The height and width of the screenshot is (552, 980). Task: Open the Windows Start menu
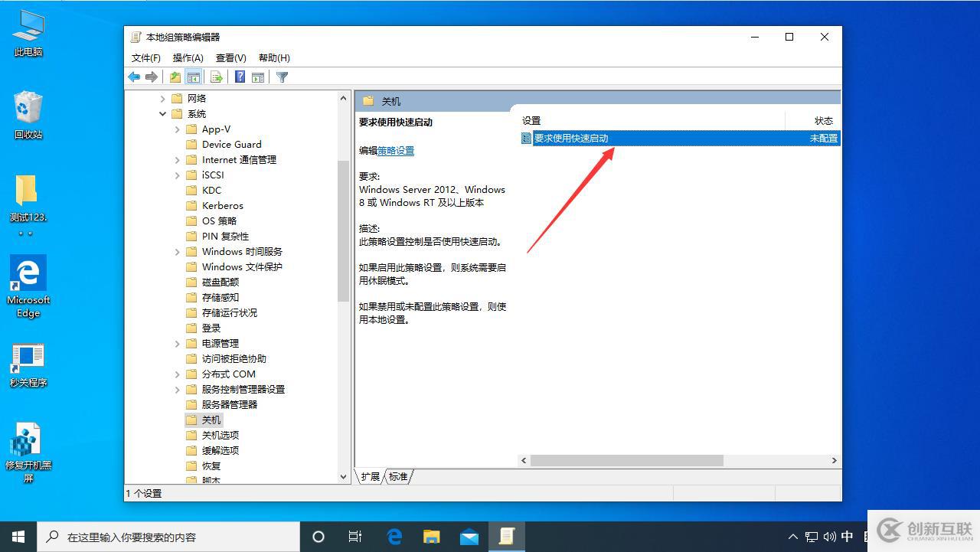[18, 537]
